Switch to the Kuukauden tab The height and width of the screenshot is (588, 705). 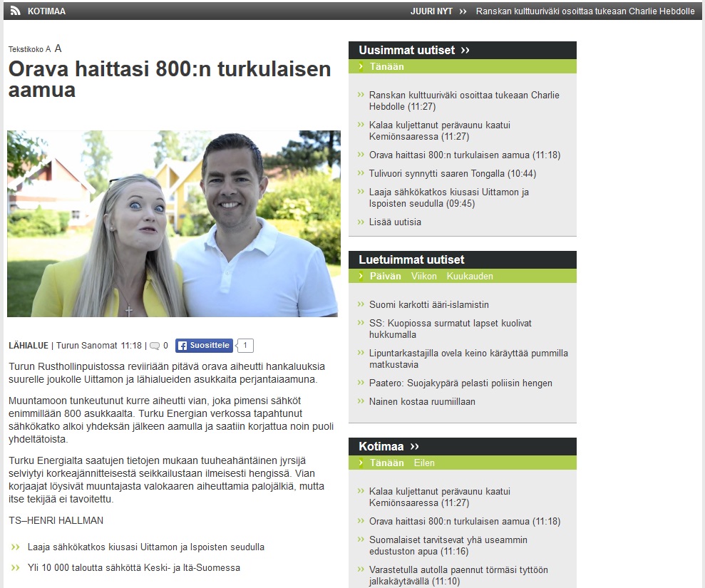coord(470,276)
